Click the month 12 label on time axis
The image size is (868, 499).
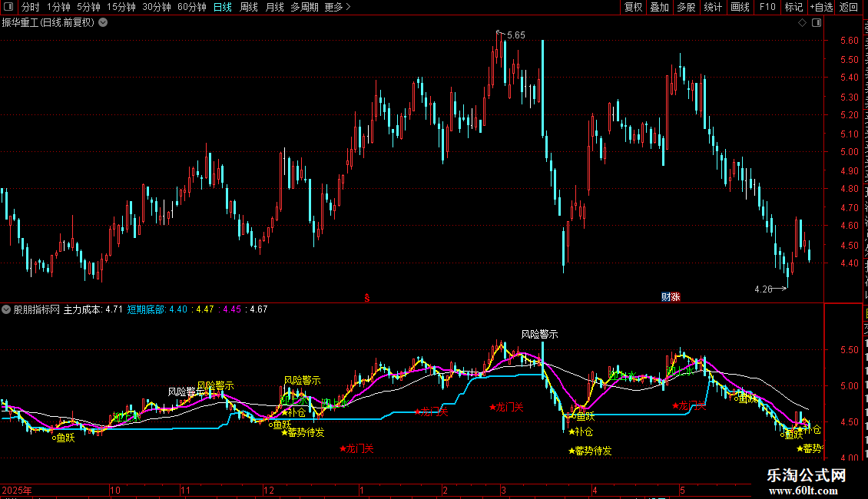[x=269, y=490]
